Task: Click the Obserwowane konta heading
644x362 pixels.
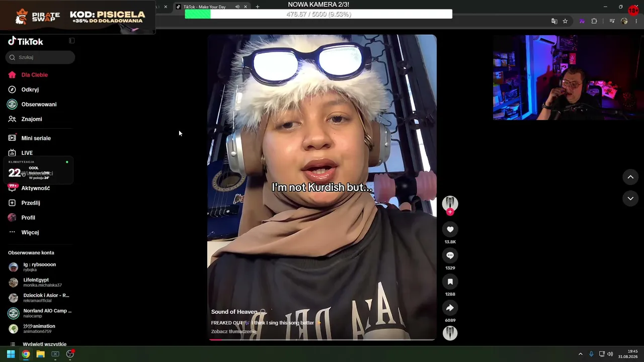Action: point(31,253)
